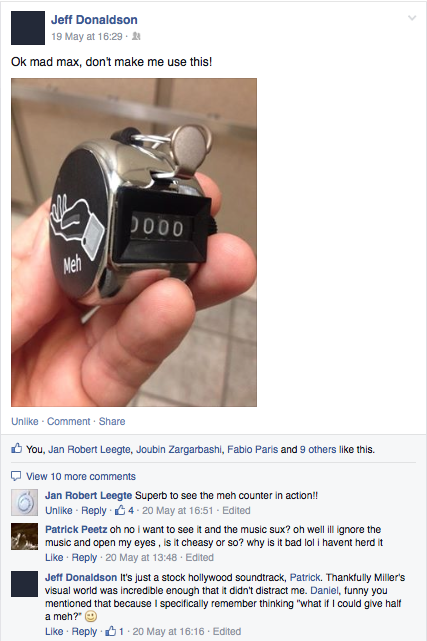Unlike Jan Robert Leegte's comment
Viewport: 427px width, 641px height.
point(58,510)
